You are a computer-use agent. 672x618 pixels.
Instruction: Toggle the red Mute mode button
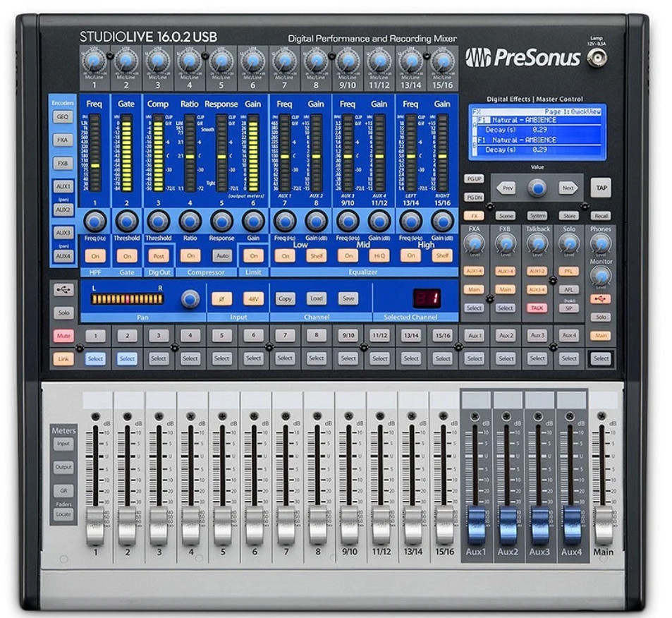(x=63, y=336)
